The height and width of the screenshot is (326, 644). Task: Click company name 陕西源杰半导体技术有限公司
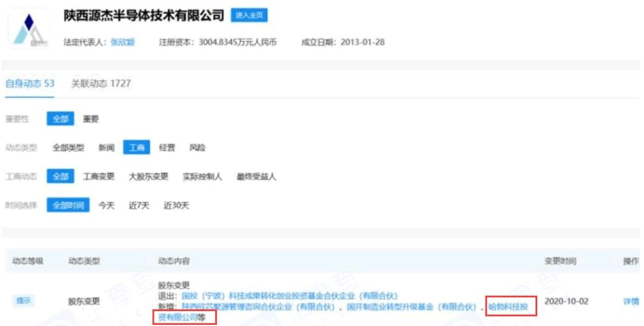[x=144, y=16]
